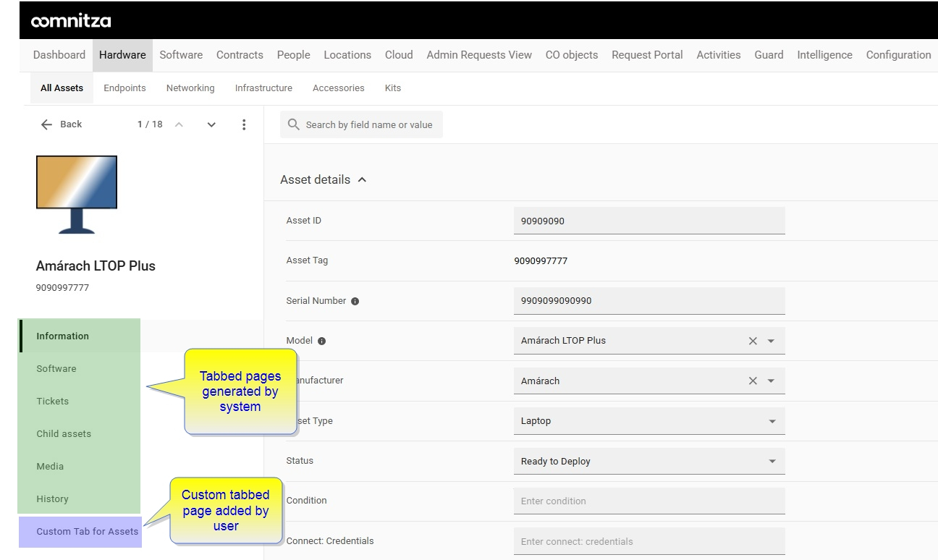Select the Infrastructure tab
The width and height of the screenshot is (938, 560).
[x=263, y=88]
